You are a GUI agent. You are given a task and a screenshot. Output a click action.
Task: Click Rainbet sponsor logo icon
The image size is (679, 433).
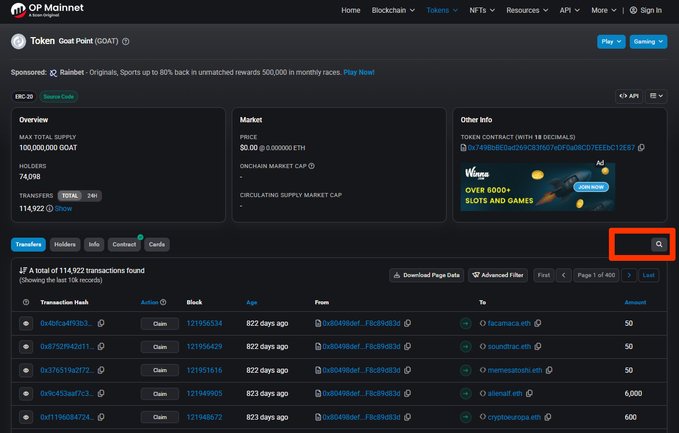(x=53, y=73)
